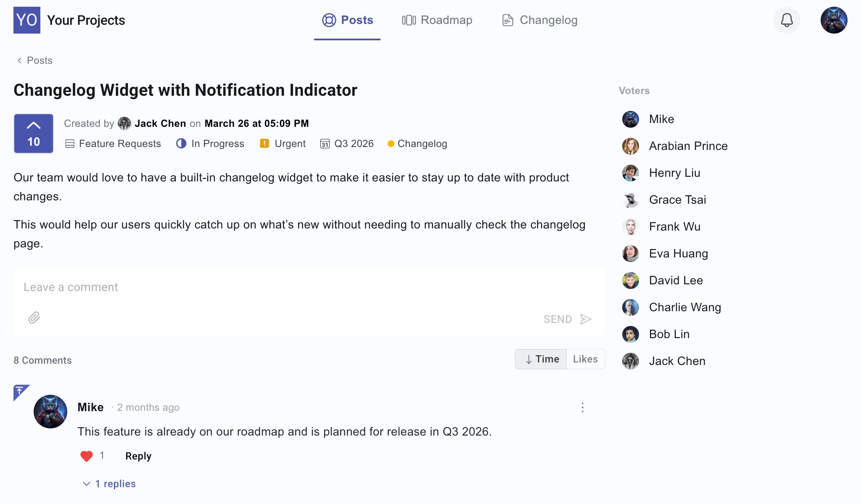Open the user profile avatar menu
This screenshot has width=861, height=504.
point(834,20)
